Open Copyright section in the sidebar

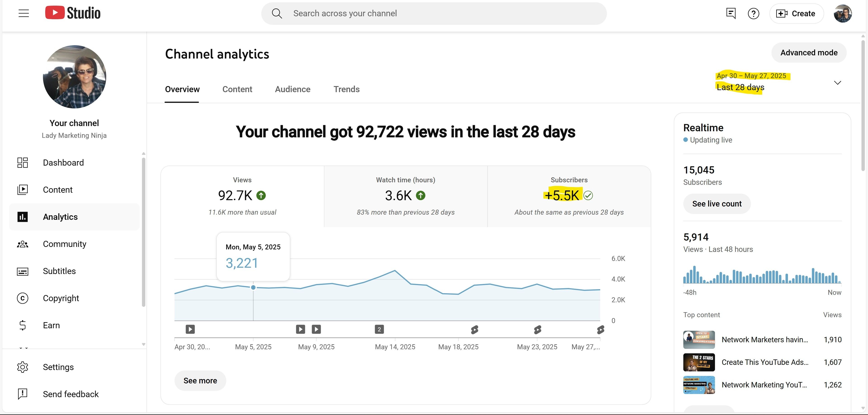click(x=61, y=298)
